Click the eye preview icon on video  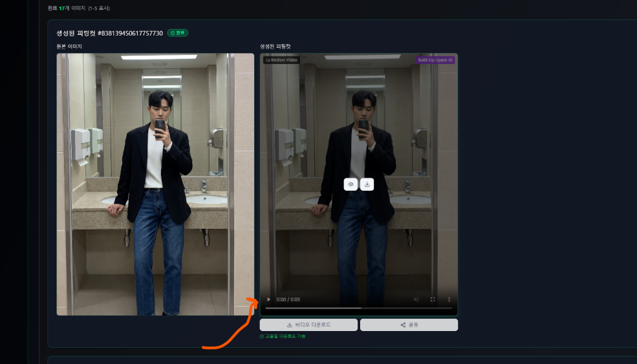pos(351,184)
